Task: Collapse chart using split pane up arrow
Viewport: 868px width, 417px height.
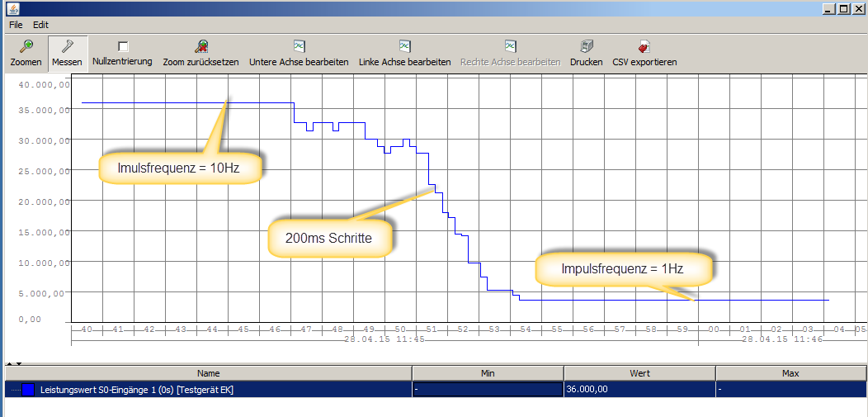Action: (9, 363)
